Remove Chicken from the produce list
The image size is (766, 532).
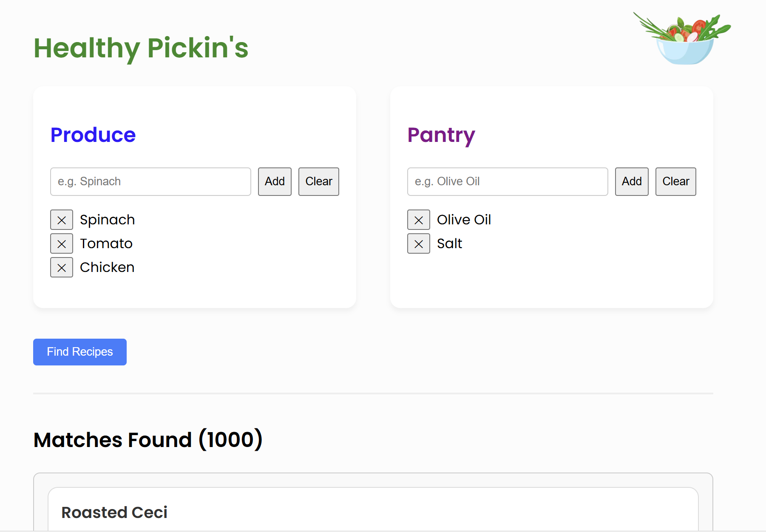tap(62, 267)
